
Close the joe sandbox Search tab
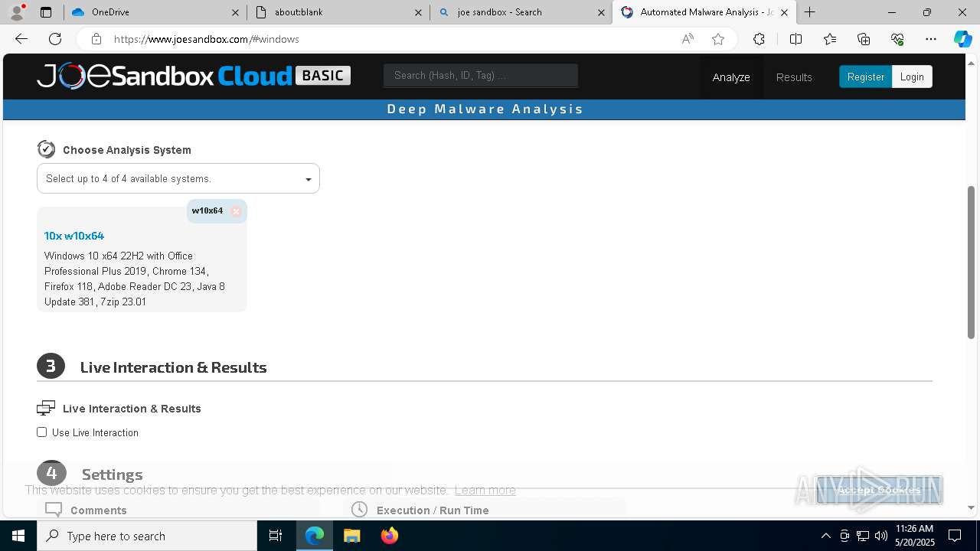[601, 12]
